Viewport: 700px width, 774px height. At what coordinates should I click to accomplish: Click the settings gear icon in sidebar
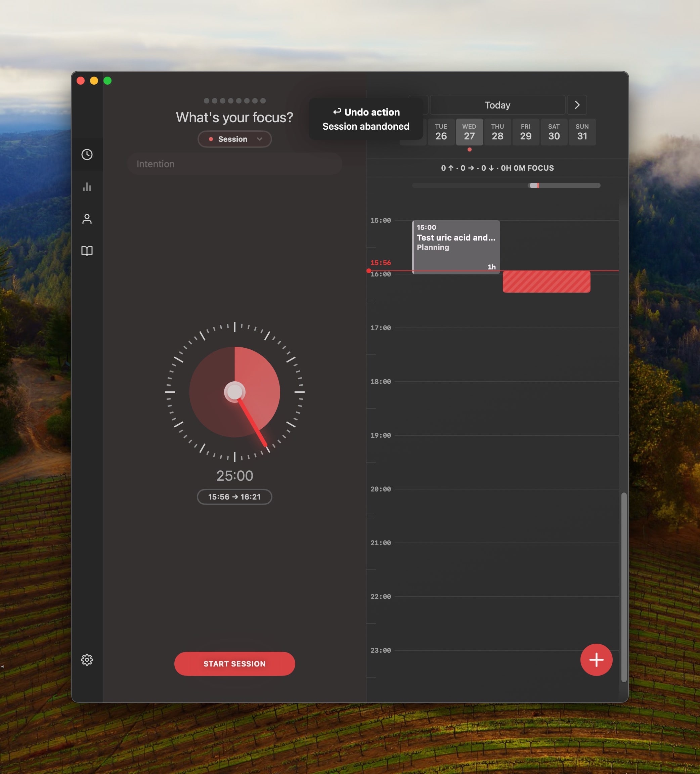click(88, 660)
